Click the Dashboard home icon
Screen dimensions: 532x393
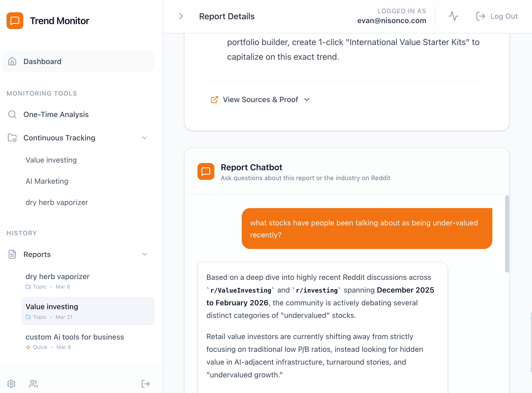pyautogui.click(x=12, y=61)
